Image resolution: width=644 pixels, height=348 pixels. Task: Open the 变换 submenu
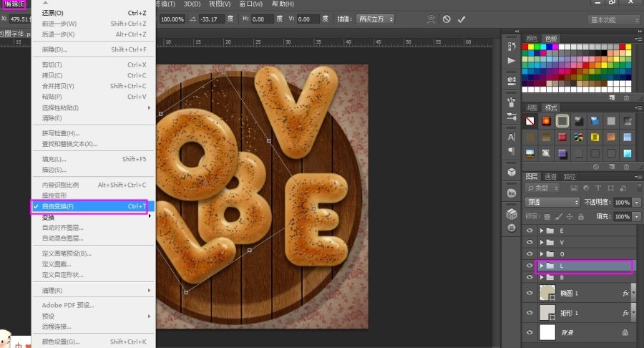tap(94, 217)
